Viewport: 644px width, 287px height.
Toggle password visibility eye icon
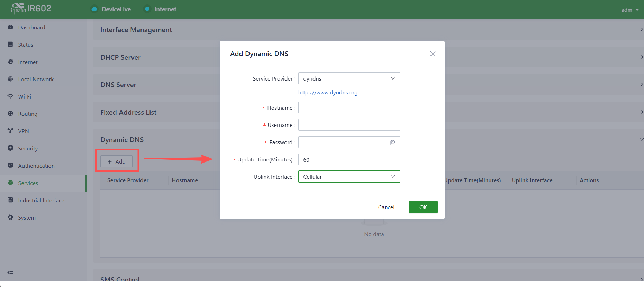[392, 142]
